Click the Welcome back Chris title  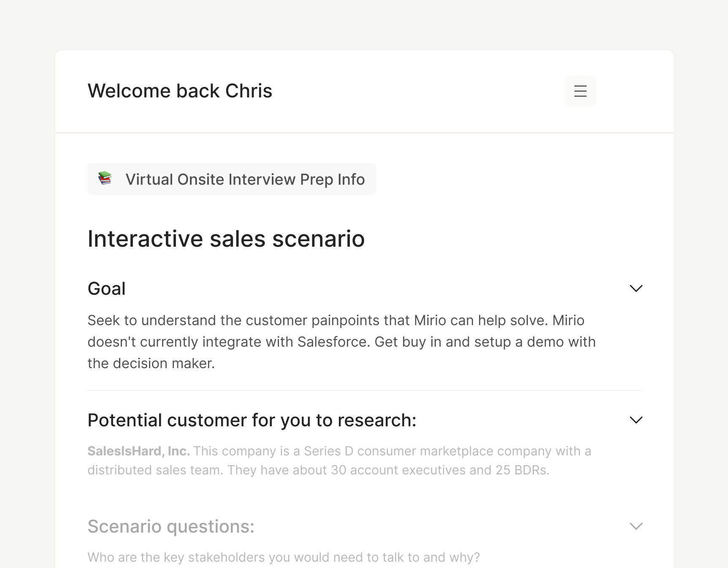tap(180, 91)
